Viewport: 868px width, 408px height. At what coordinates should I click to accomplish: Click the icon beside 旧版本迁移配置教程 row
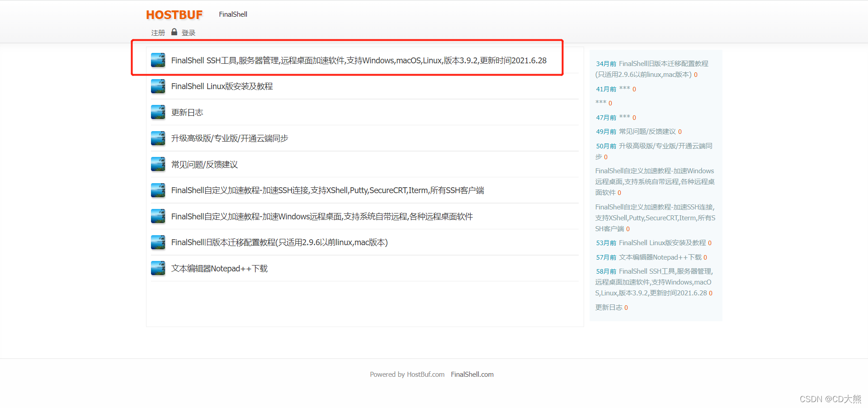(x=158, y=242)
